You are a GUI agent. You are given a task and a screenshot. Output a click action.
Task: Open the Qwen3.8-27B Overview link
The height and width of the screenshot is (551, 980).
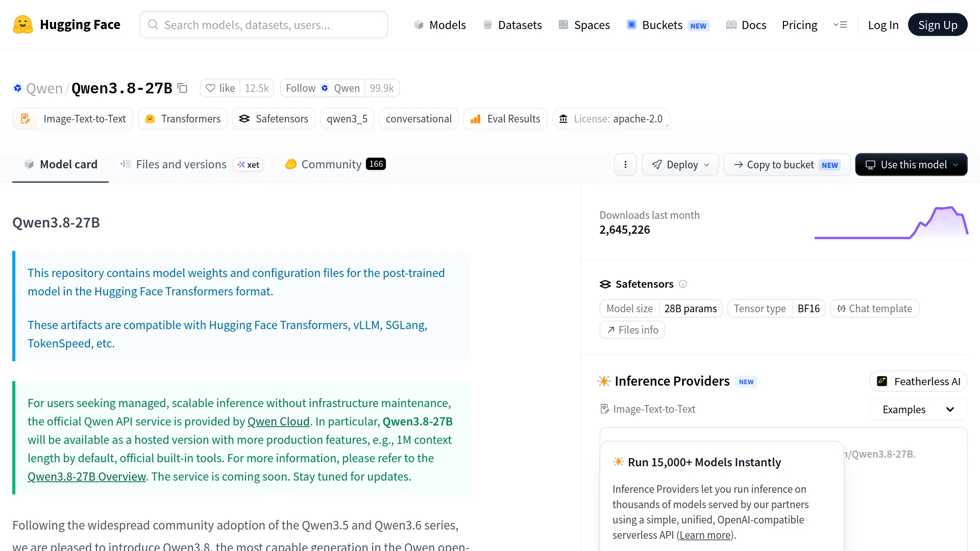point(87,477)
